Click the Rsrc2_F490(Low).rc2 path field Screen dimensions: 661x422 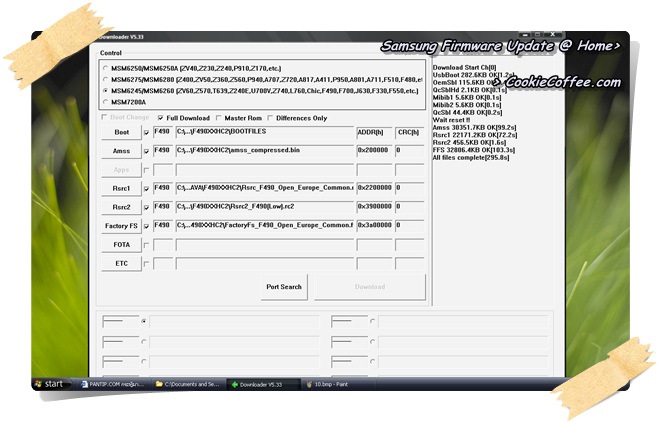click(265, 207)
